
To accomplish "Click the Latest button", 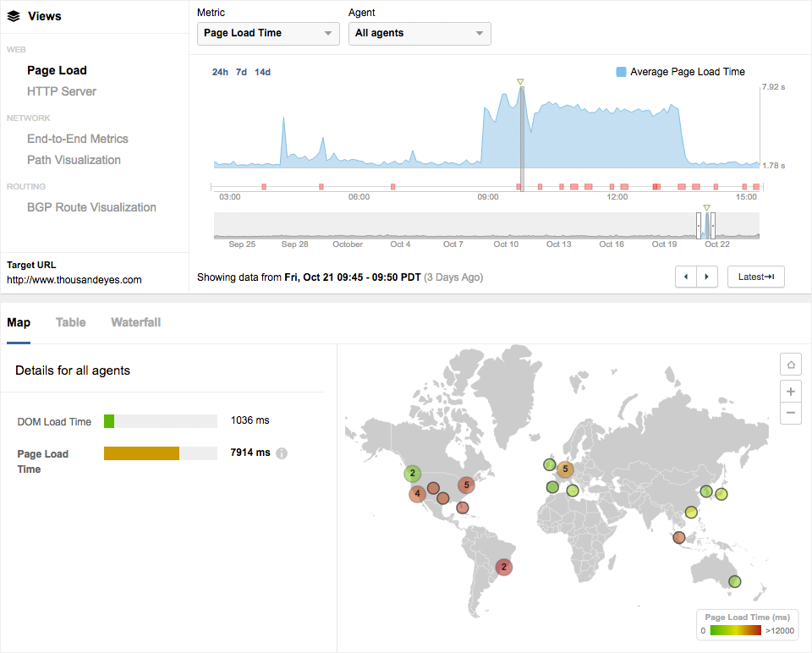I will [755, 277].
